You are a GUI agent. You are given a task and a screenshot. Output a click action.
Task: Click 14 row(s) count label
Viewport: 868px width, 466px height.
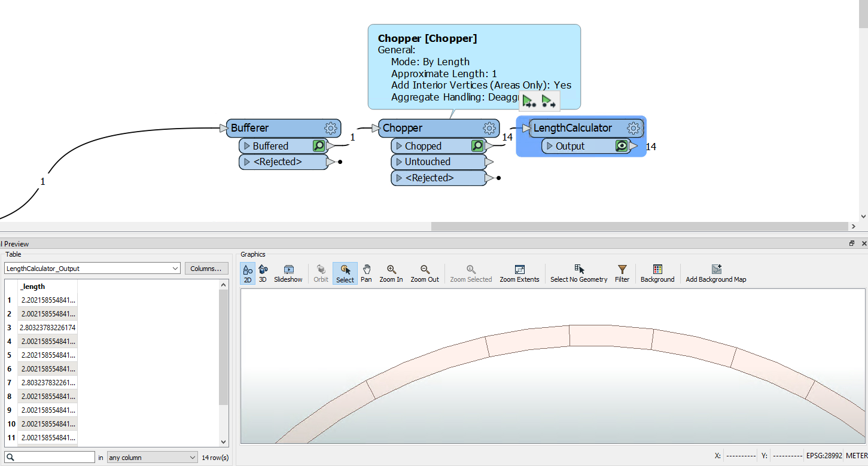215,458
